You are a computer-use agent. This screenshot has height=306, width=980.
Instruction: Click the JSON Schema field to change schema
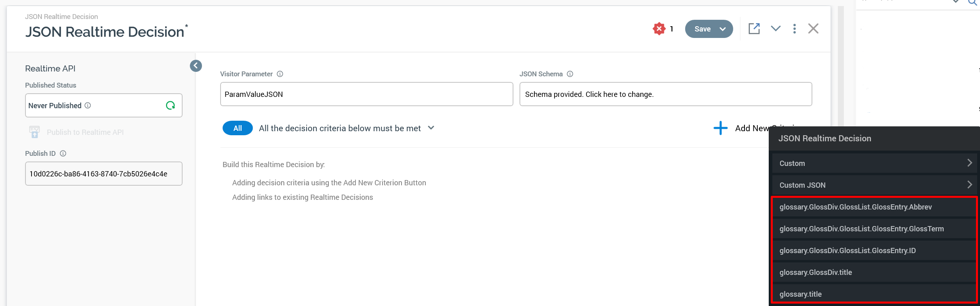[665, 94]
